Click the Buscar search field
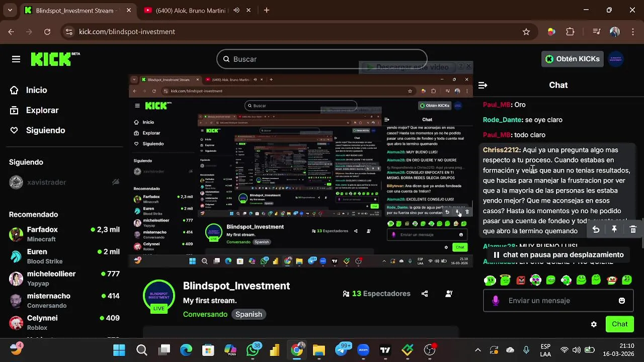The height and width of the screenshot is (362, 644). click(322, 59)
